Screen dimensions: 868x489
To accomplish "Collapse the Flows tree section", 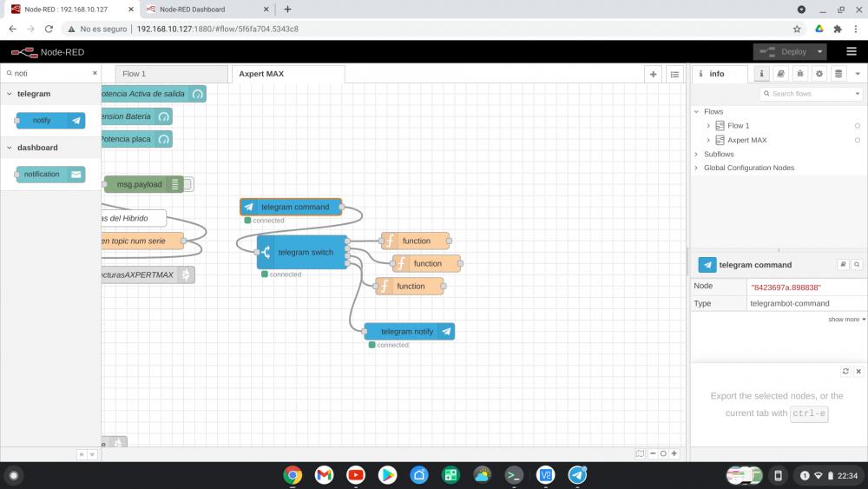I will click(x=696, y=111).
